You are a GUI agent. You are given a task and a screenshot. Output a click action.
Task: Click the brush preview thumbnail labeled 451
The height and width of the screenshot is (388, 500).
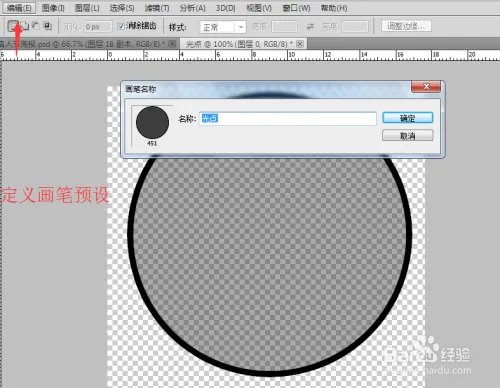coord(152,122)
